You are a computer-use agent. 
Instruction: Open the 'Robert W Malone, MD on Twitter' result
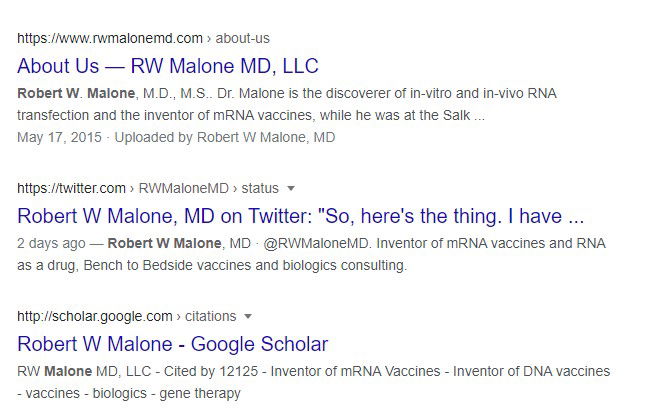pyautogui.click(x=300, y=216)
